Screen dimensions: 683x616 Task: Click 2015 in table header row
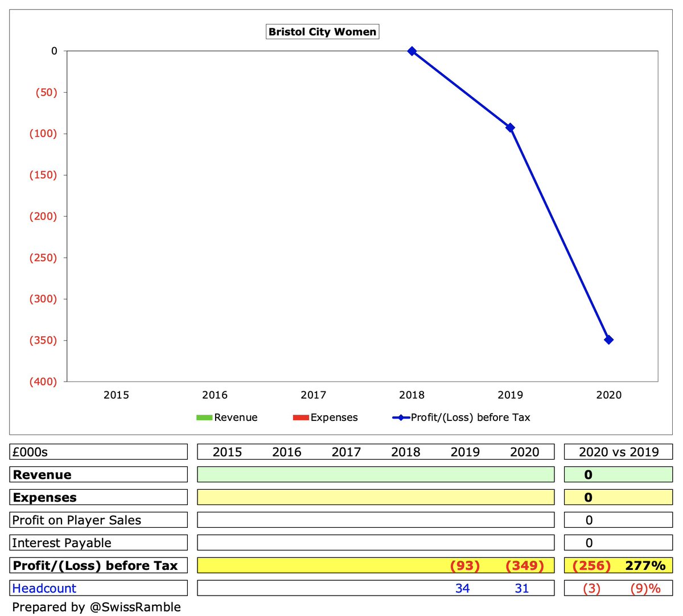[x=227, y=452]
